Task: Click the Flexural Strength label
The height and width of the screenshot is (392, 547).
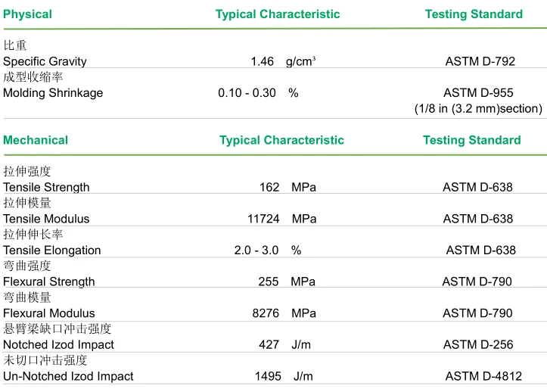Action: tap(49, 282)
